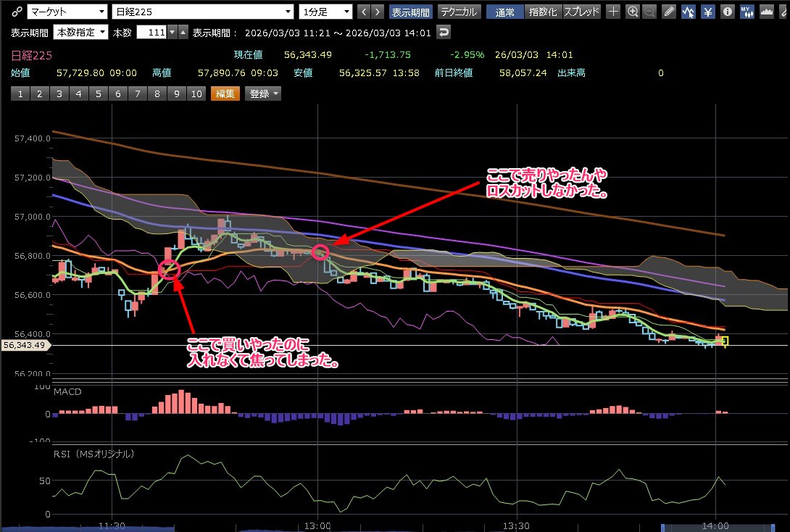Image resolution: width=790 pixels, height=532 pixels.
Task: Click the crosshair cursor icon
Action: (613, 12)
